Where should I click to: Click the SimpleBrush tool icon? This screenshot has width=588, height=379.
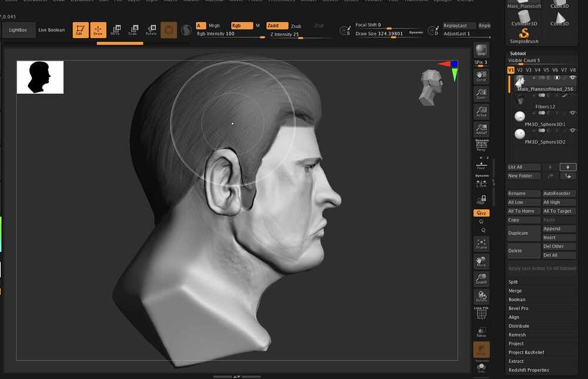click(x=524, y=36)
